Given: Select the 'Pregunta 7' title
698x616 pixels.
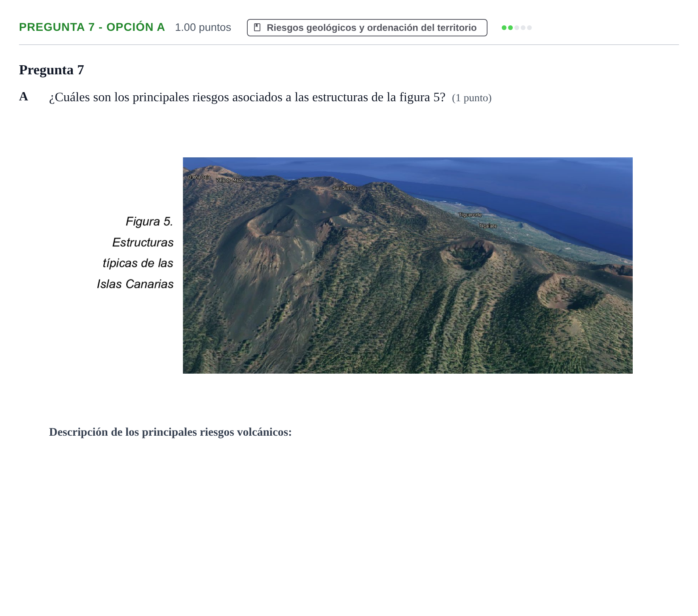Looking at the screenshot, I should (x=51, y=70).
